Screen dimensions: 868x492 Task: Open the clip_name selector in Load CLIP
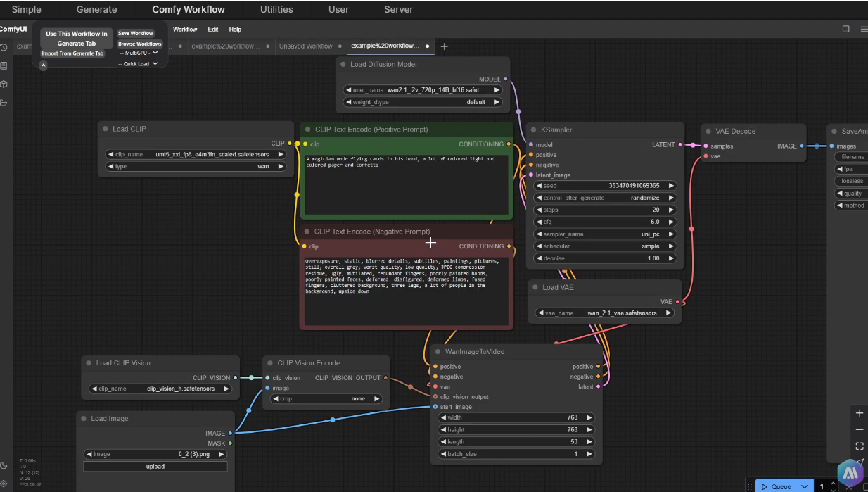click(x=196, y=154)
